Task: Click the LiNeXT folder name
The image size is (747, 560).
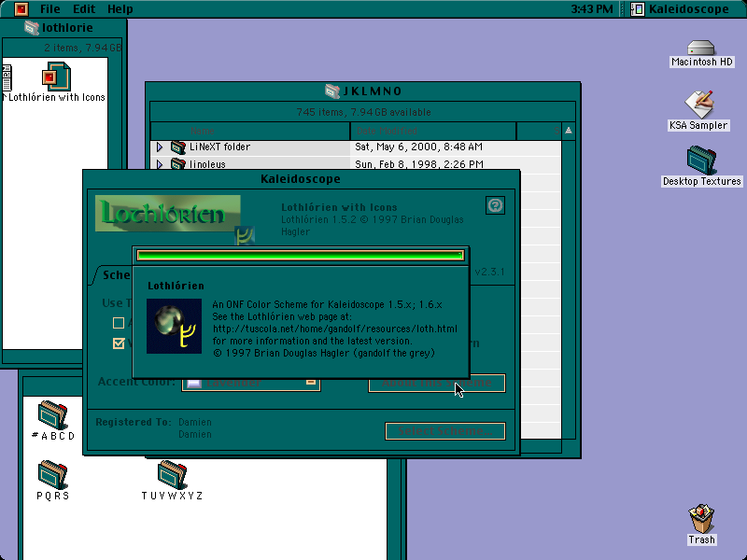Action: [219, 147]
